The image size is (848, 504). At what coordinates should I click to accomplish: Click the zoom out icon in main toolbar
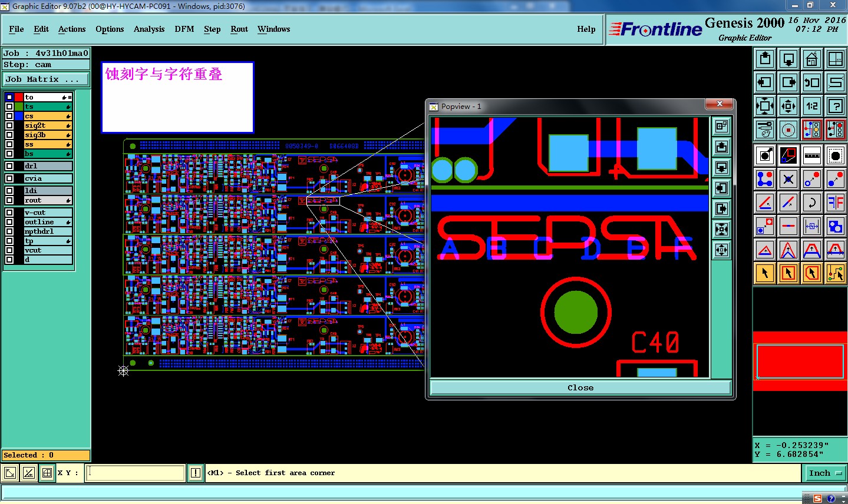[x=788, y=106]
